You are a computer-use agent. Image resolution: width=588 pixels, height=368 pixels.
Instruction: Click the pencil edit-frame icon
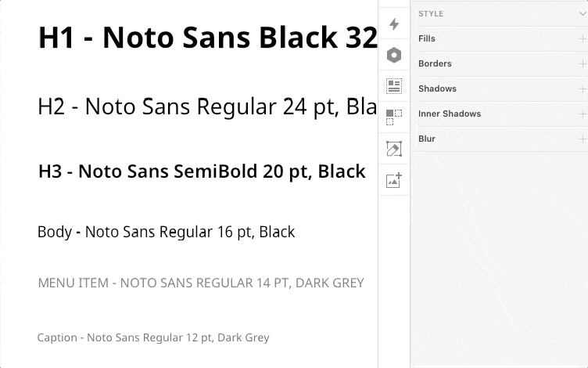(394, 149)
